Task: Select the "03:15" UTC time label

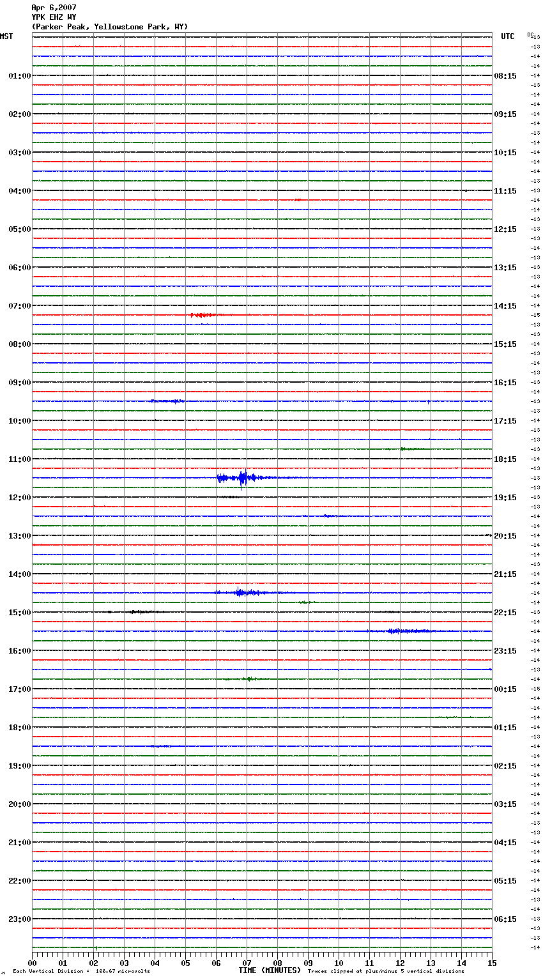Action: click(x=505, y=804)
